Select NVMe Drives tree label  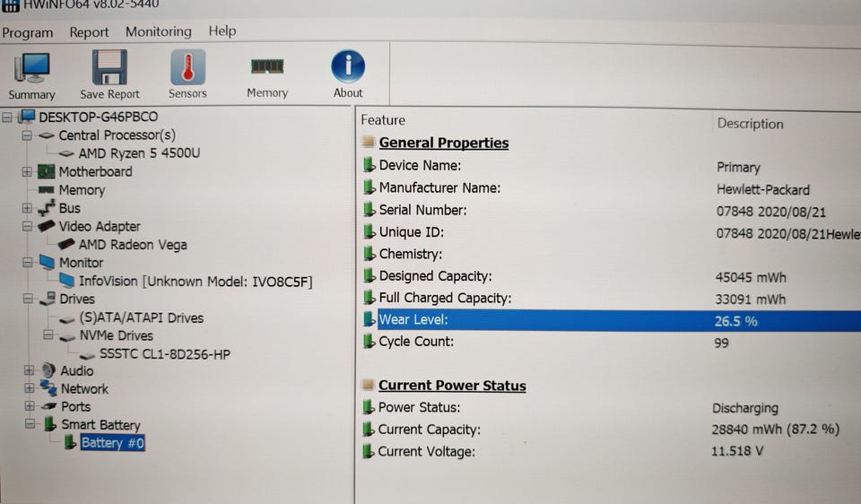click(116, 335)
